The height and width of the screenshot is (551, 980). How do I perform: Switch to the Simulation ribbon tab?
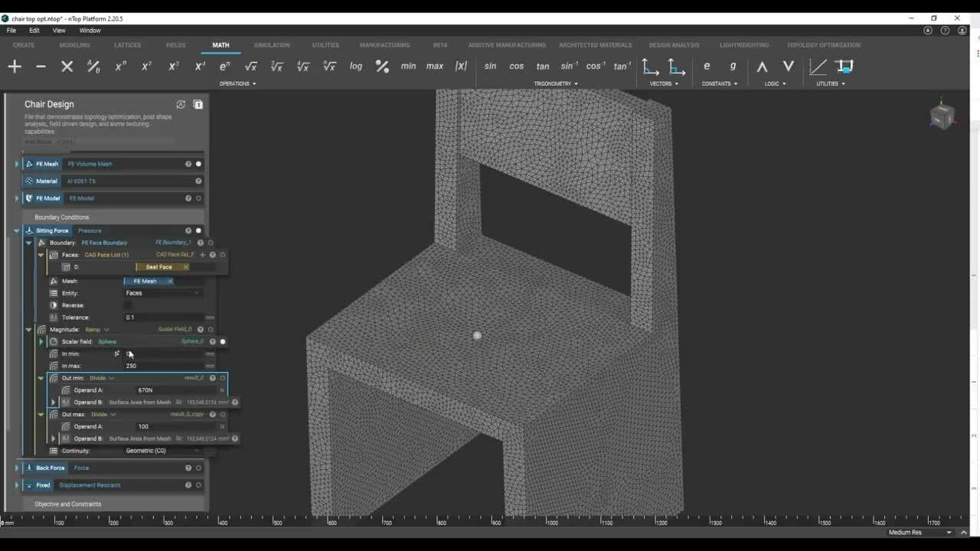[x=272, y=45]
